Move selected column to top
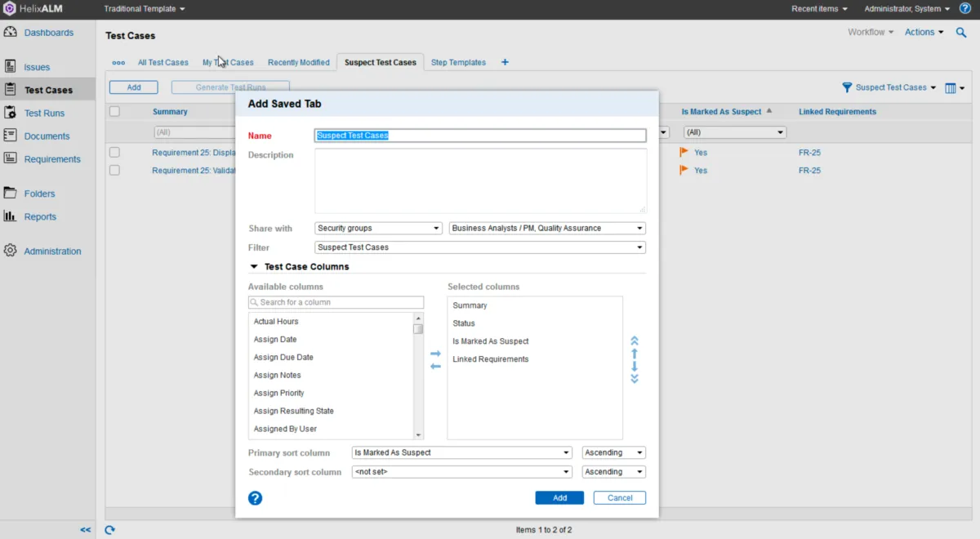This screenshot has height=539, width=980. point(635,341)
